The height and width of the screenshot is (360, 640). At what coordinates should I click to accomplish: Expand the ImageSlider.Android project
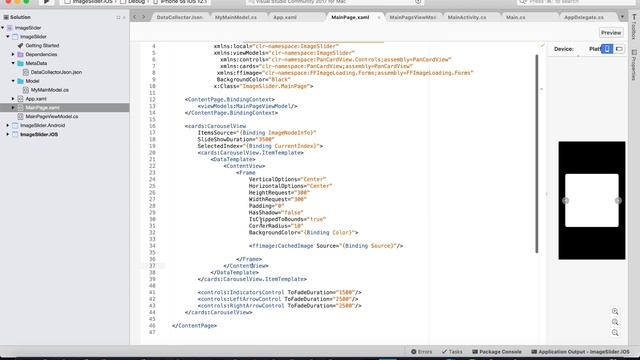8,125
